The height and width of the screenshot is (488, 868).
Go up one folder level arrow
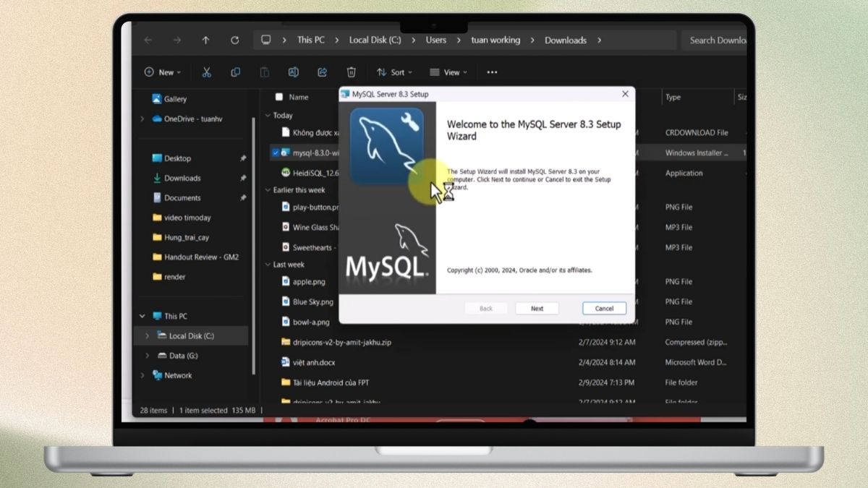(205, 40)
